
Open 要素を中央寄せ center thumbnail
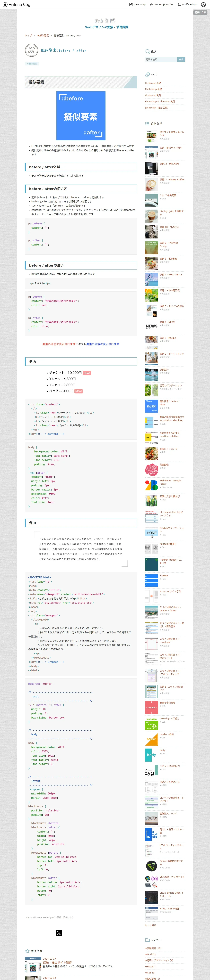point(151,707)
